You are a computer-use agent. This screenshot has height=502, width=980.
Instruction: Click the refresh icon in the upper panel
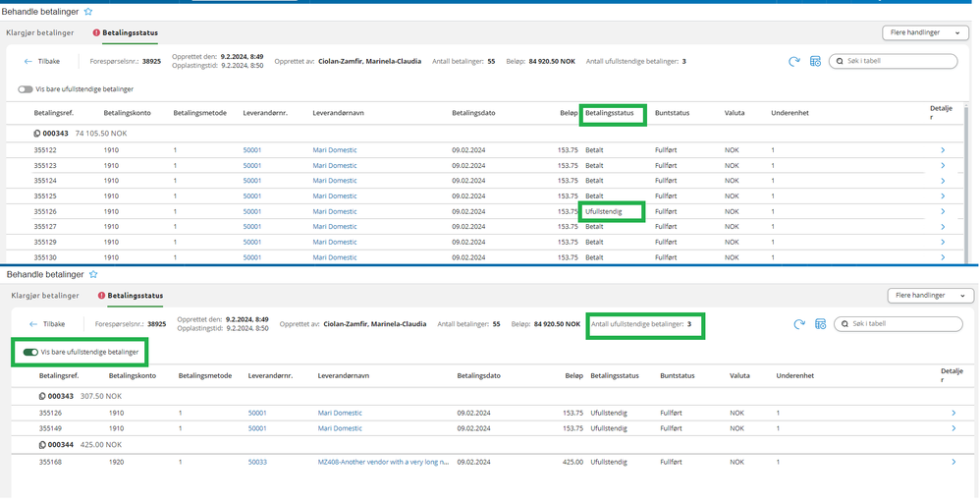tap(794, 62)
